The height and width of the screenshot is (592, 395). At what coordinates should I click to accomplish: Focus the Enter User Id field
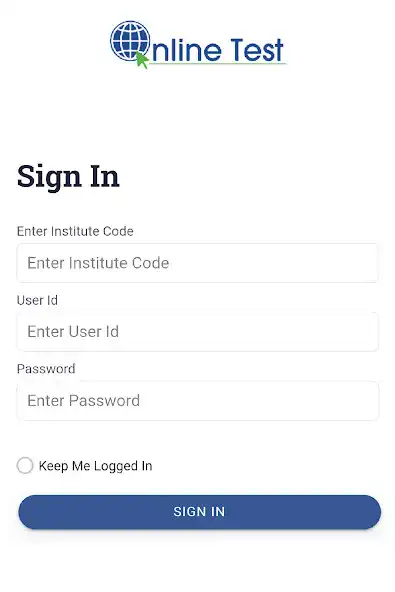click(x=198, y=331)
